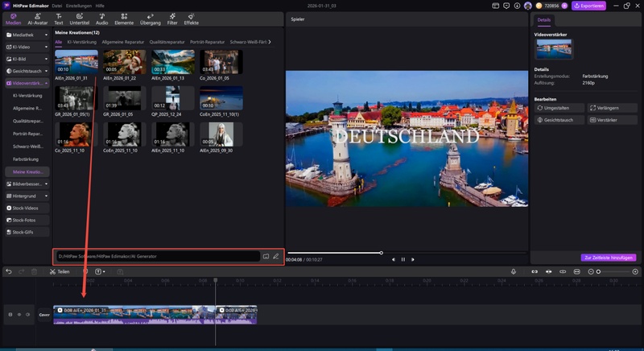Viewport: 644px width, 351px height.
Task: Select the AIEn_2026_01_22 thumbnail
Action: pos(125,62)
